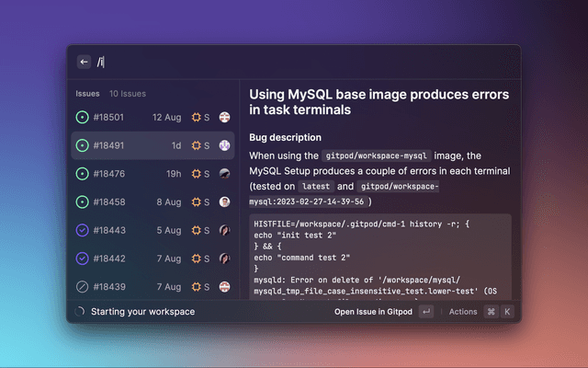
Task: Click the orange workspace-size icon on issue #18501
Action: [196, 117]
